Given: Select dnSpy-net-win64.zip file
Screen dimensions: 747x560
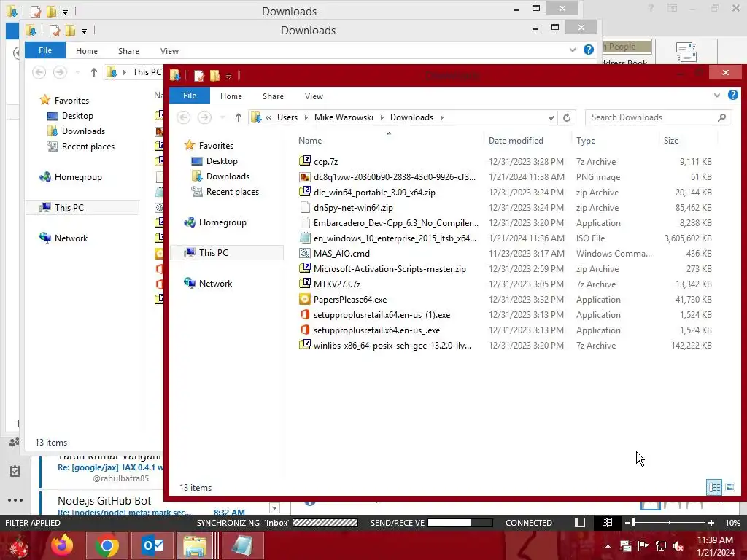Looking at the screenshot, I should coord(353,208).
